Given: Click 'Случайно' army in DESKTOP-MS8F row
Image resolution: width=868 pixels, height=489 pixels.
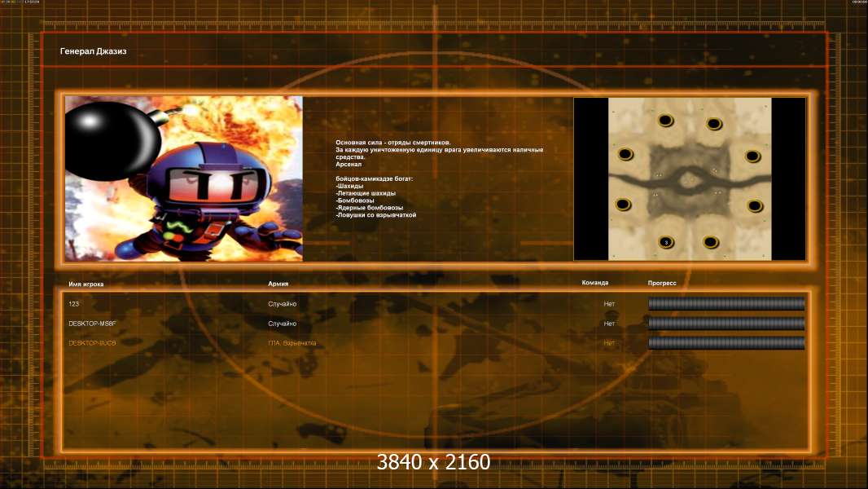Looking at the screenshot, I should click(283, 324).
